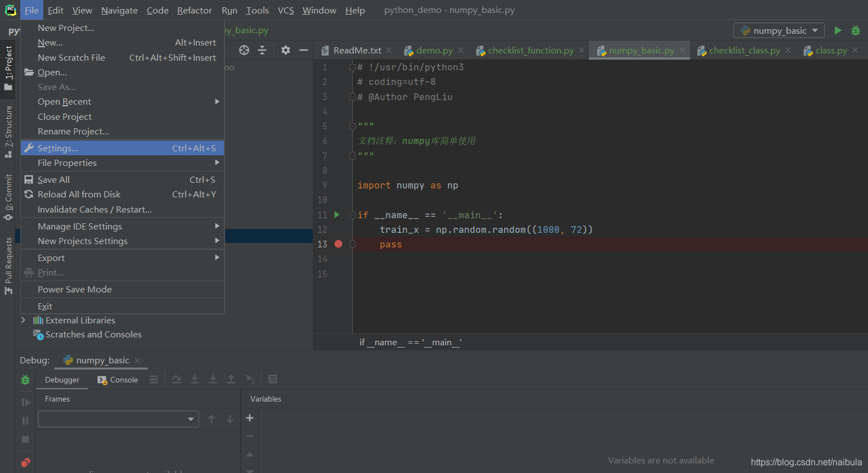Click line 9 import numpy code
This screenshot has width=868, height=473.
pos(408,185)
